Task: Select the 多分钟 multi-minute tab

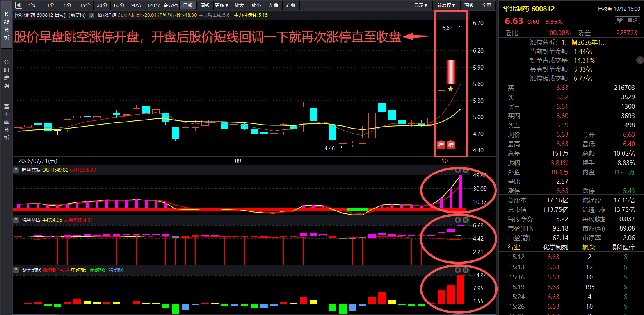Action: [x=171, y=5]
